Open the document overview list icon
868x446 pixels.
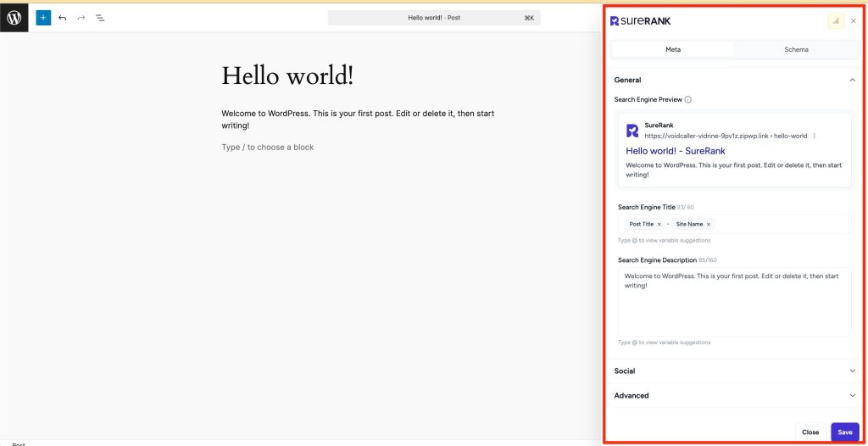click(x=100, y=18)
